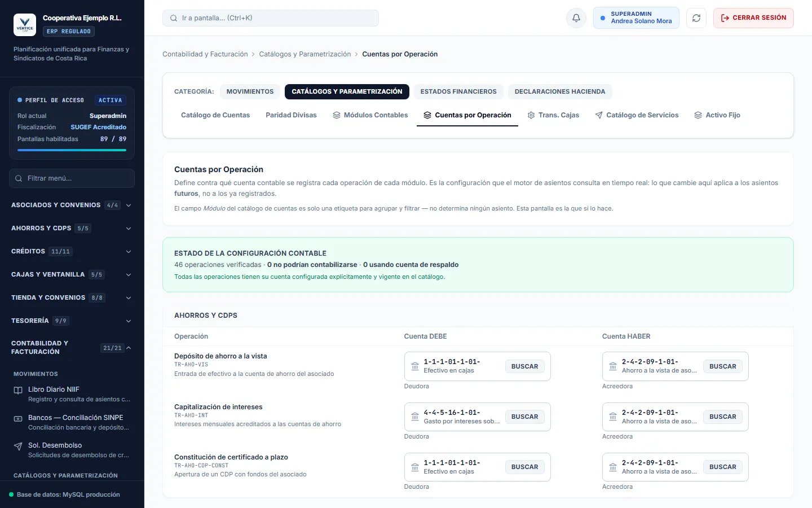Open Libro Diario NIIF book icon

(18, 390)
